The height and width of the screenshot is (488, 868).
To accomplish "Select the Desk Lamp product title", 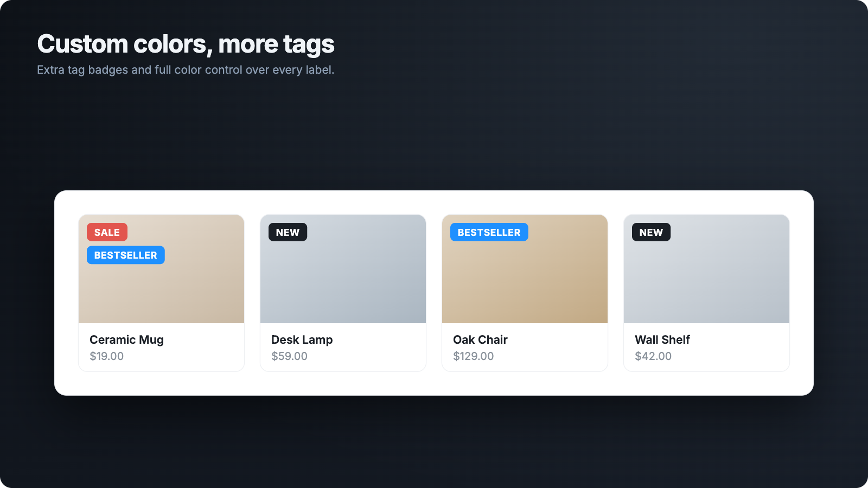I will (x=302, y=340).
